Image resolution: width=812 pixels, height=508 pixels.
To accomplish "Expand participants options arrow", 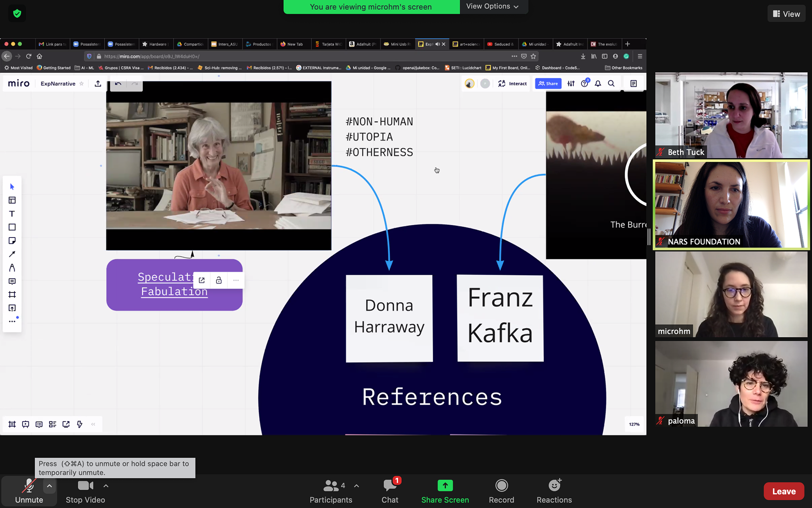I will point(357,486).
